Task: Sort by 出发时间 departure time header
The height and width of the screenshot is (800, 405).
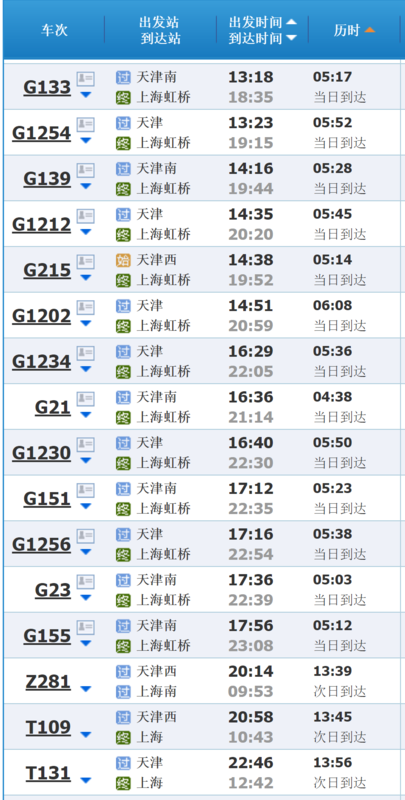Action: click(x=262, y=22)
